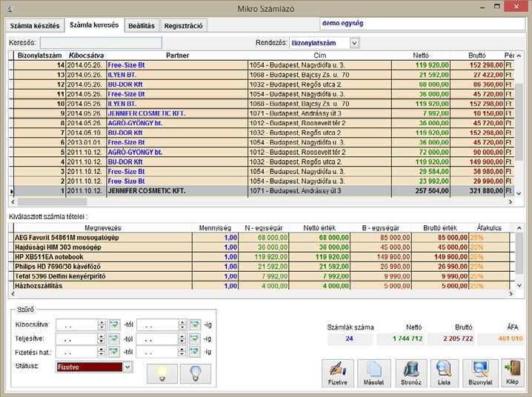
Task: Open calendar for Fizetési hat. -ig date
Action: pos(194,352)
